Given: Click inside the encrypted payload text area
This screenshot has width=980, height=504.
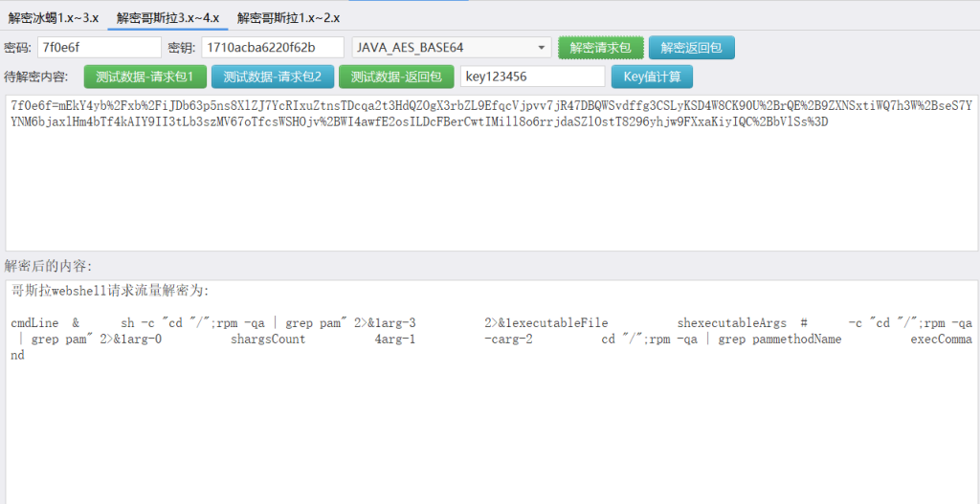Looking at the screenshot, I should tap(488, 191).
